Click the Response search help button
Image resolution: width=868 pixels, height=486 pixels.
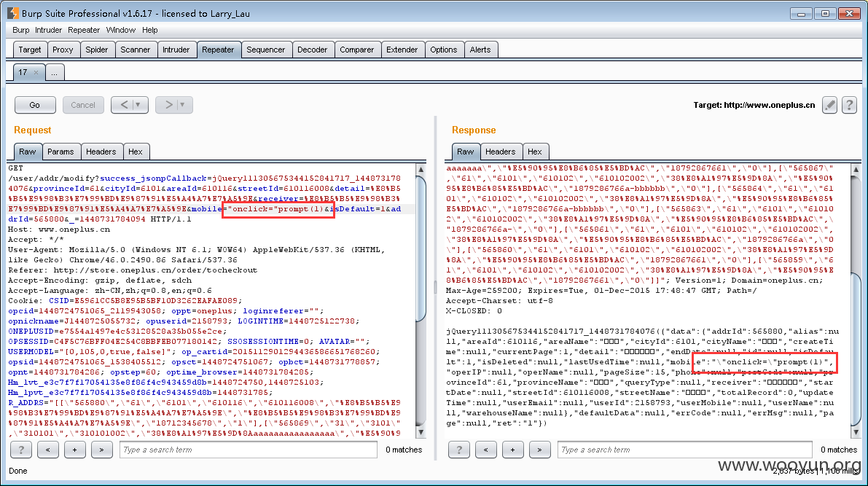point(459,450)
